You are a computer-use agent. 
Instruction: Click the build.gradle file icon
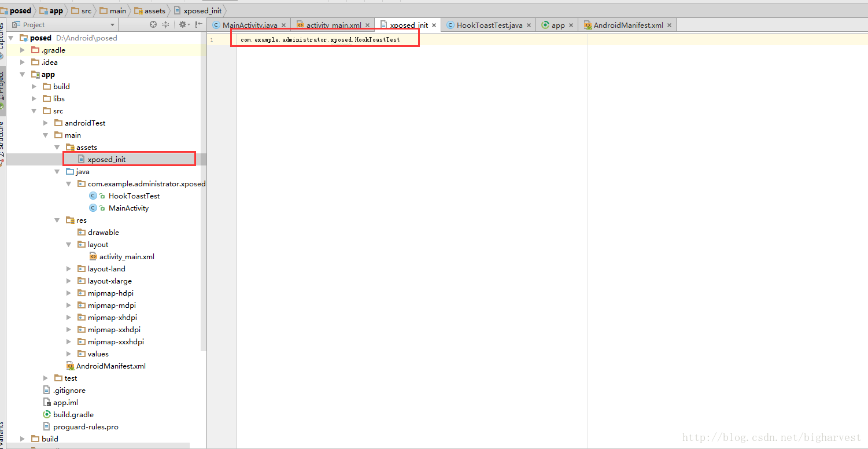pos(47,414)
